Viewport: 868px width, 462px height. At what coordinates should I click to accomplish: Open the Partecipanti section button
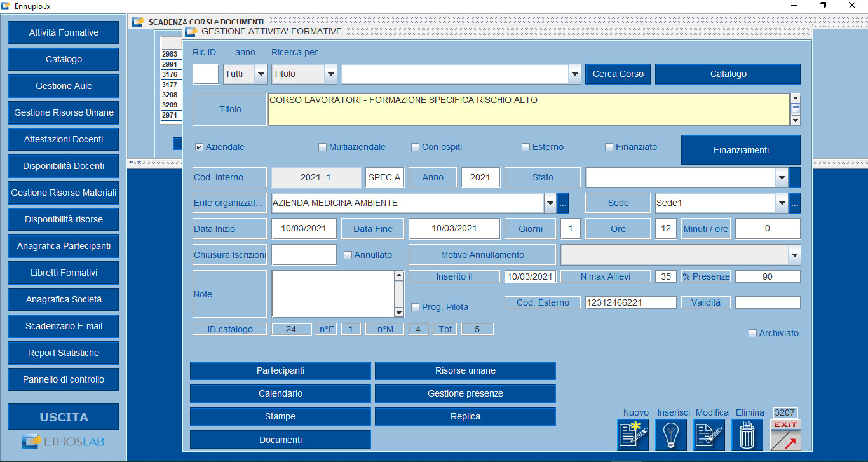pyautogui.click(x=280, y=370)
